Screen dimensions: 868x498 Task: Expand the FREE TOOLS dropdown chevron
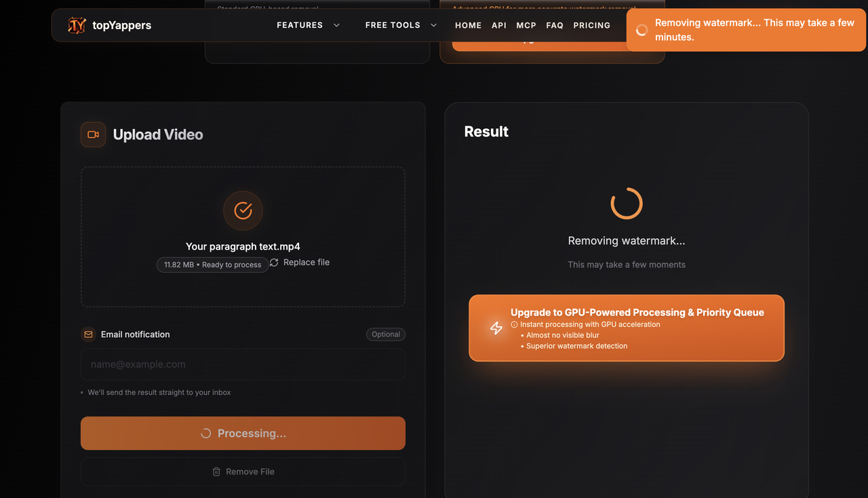pos(433,25)
